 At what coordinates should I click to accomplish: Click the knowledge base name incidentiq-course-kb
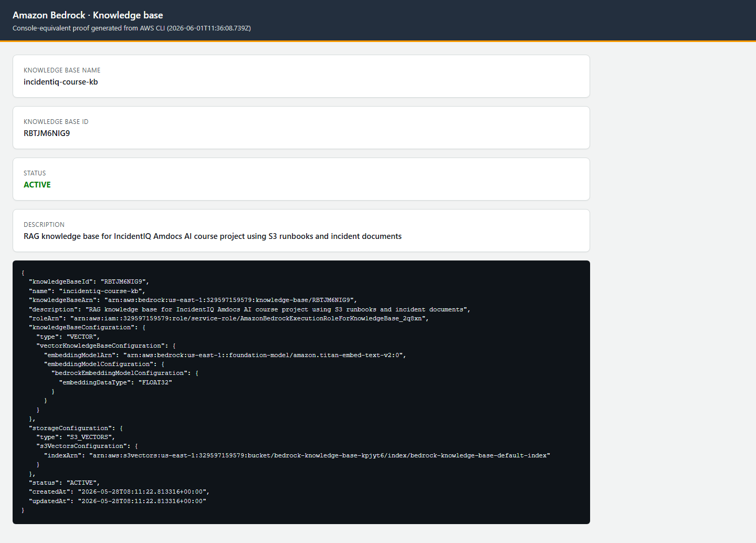click(61, 82)
